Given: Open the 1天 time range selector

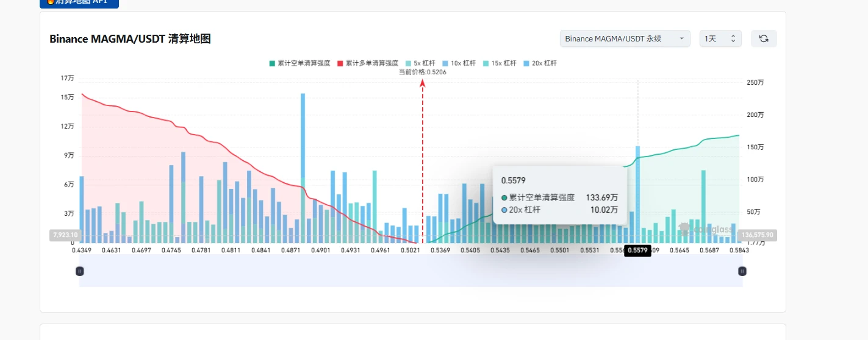Looking at the screenshot, I should [720, 38].
